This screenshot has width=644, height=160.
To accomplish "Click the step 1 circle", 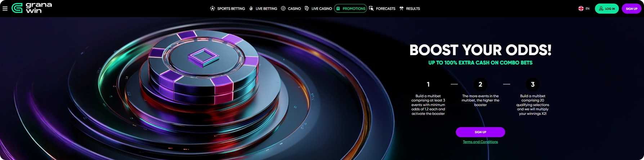I will 428,84.
